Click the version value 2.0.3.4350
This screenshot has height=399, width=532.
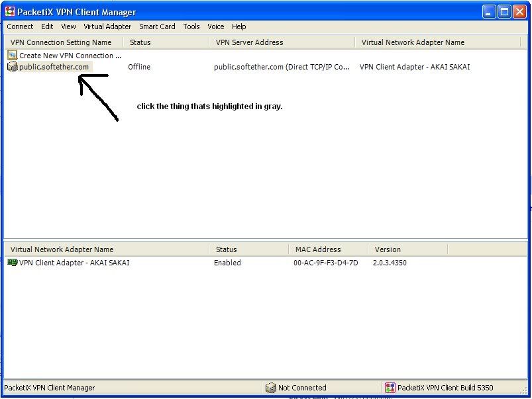coord(390,263)
